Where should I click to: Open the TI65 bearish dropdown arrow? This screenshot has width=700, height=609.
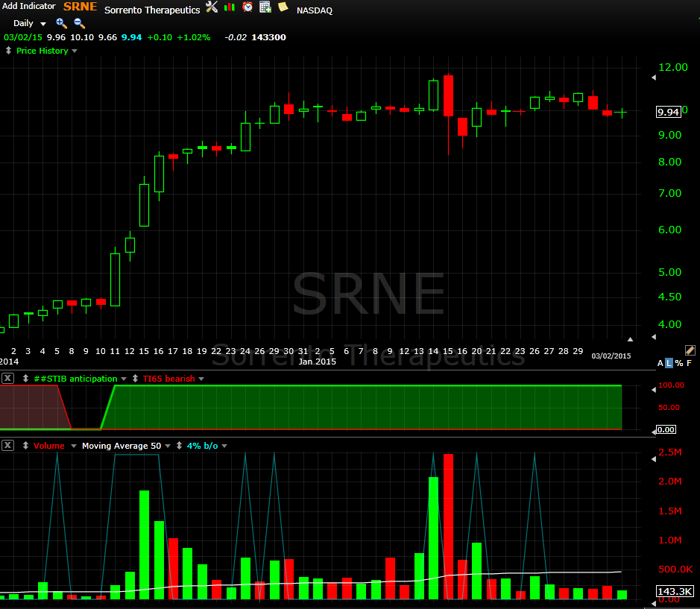point(201,379)
